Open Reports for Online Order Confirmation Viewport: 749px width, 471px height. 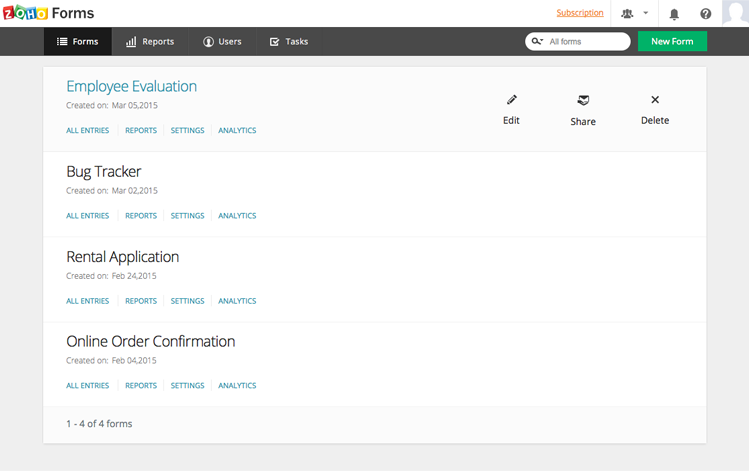pyautogui.click(x=141, y=385)
